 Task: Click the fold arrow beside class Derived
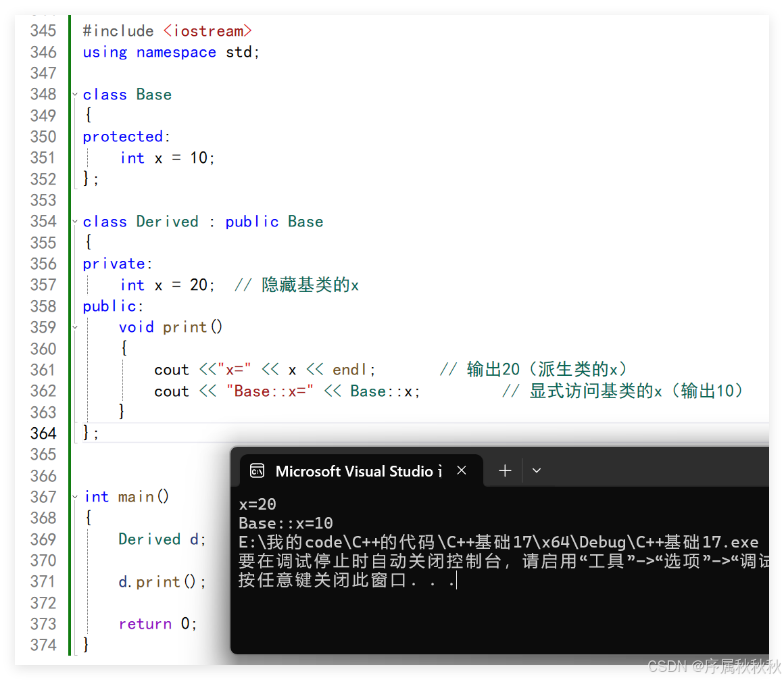click(74, 221)
